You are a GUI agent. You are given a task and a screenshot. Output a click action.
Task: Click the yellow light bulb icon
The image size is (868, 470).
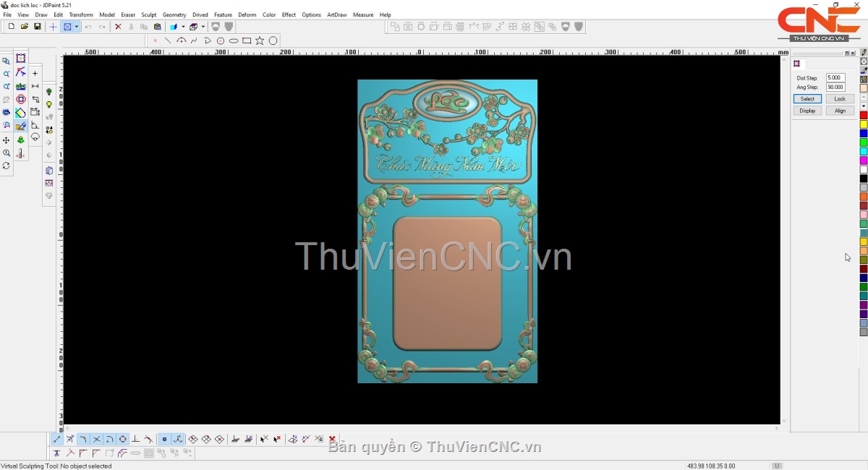click(x=49, y=105)
